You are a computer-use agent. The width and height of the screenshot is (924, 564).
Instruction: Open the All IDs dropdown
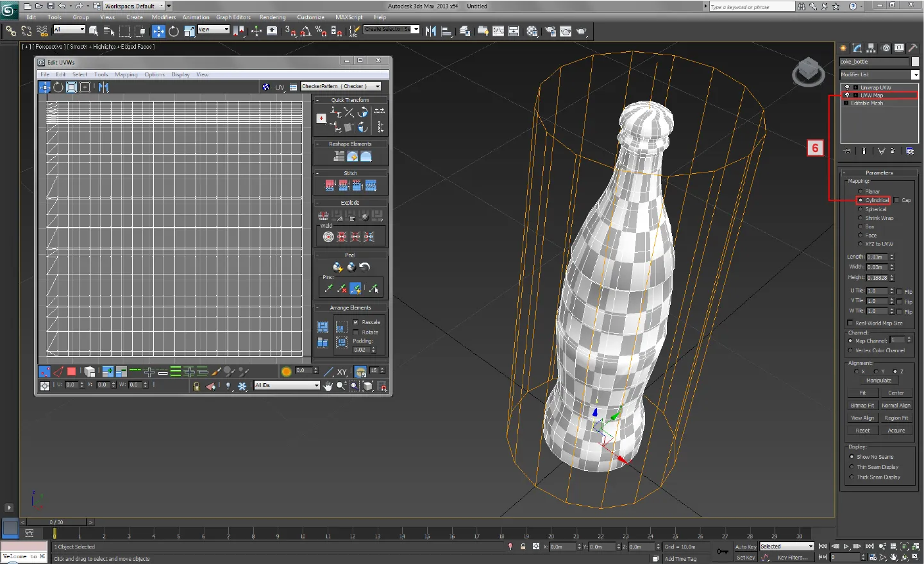(x=316, y=386)
